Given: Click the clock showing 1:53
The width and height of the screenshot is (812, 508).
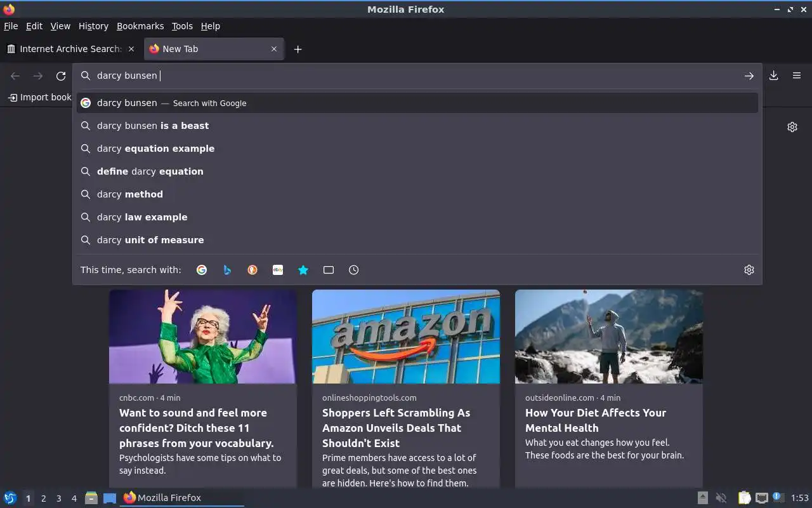Looking at the screenshot, I should click(800, 498).
